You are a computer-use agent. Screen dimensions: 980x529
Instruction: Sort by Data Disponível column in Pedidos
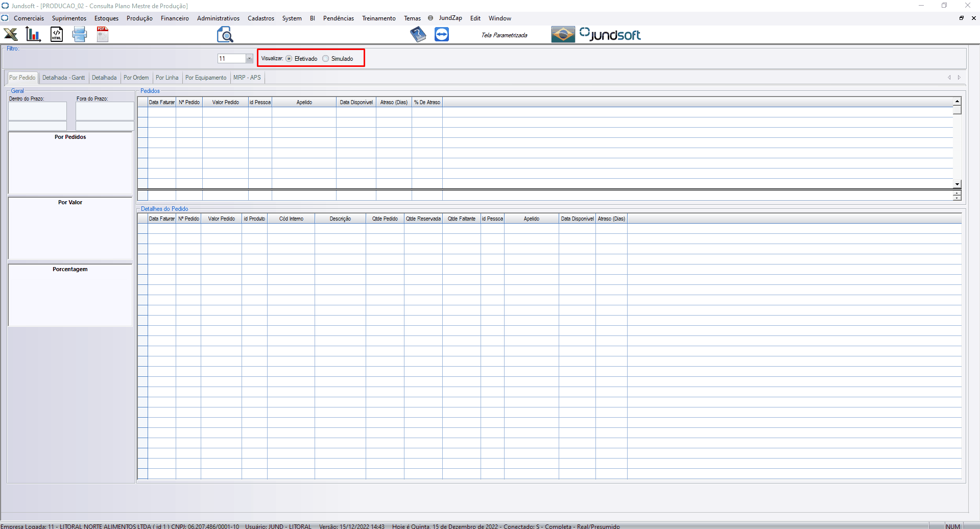(356, 102)
